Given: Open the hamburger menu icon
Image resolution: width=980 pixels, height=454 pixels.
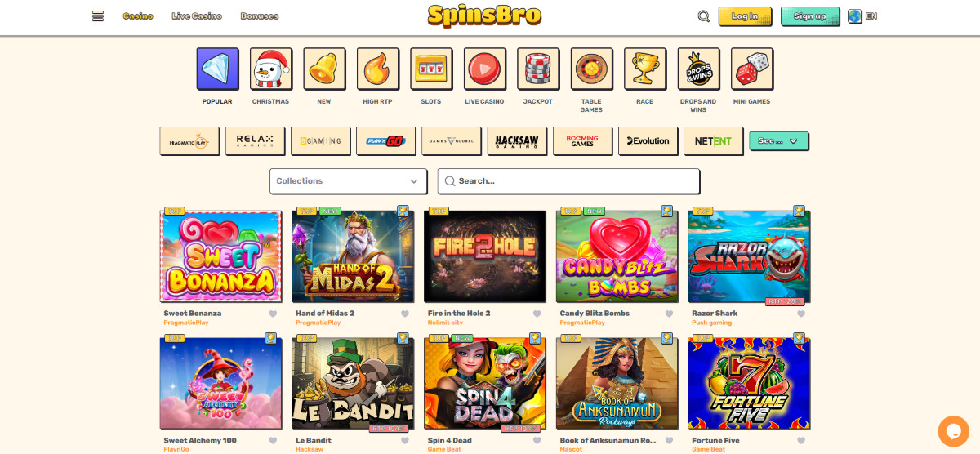Looking at the screenshot, I should [98, 16].
